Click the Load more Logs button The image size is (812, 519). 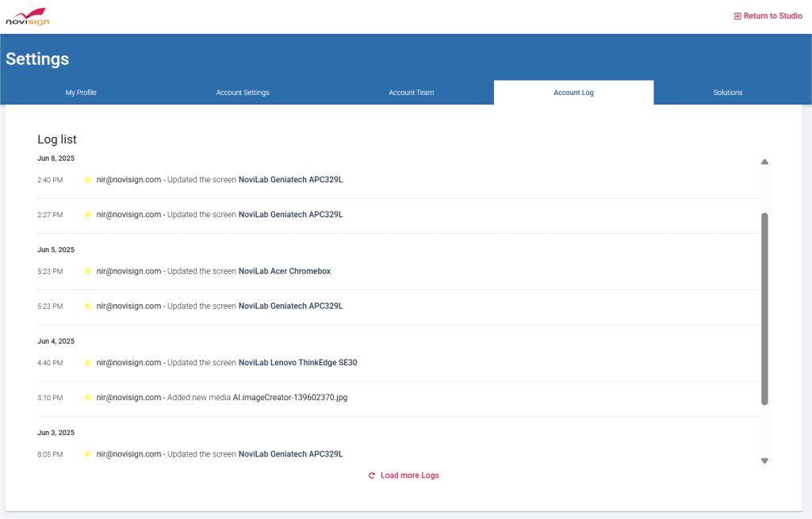click(x=410, y=475)
